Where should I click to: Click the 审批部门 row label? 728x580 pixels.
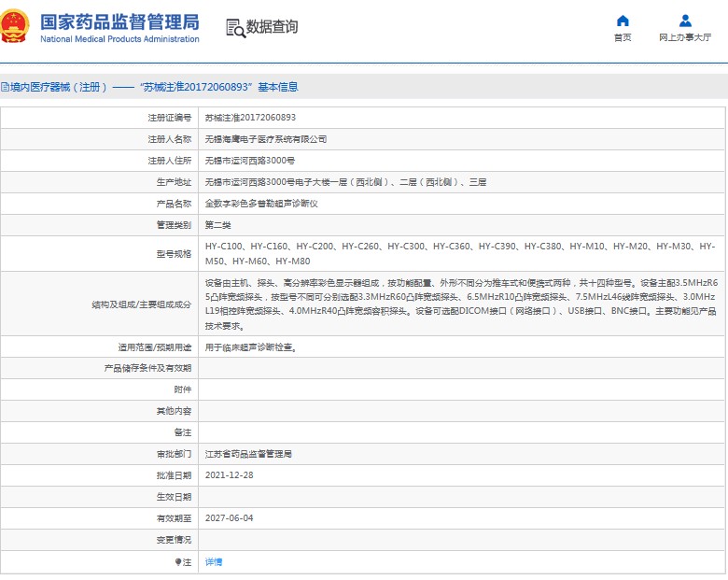tap(174, 454)
